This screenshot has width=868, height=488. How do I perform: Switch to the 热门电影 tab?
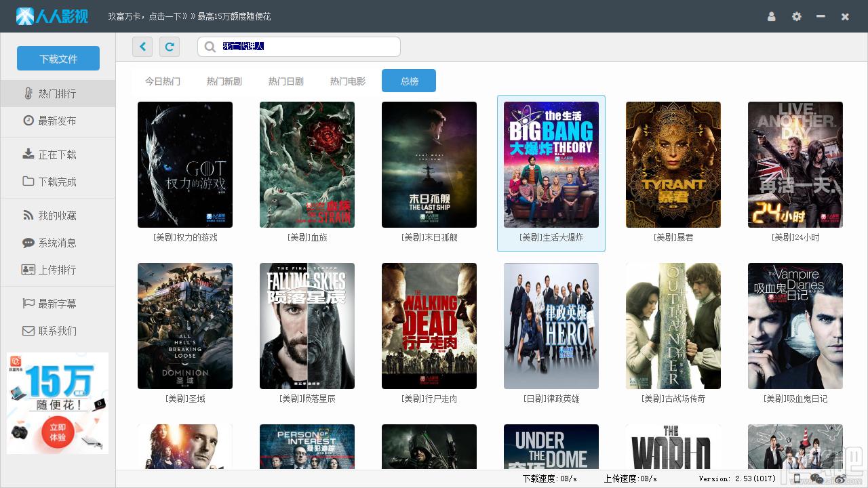click(x=348, y=81)
